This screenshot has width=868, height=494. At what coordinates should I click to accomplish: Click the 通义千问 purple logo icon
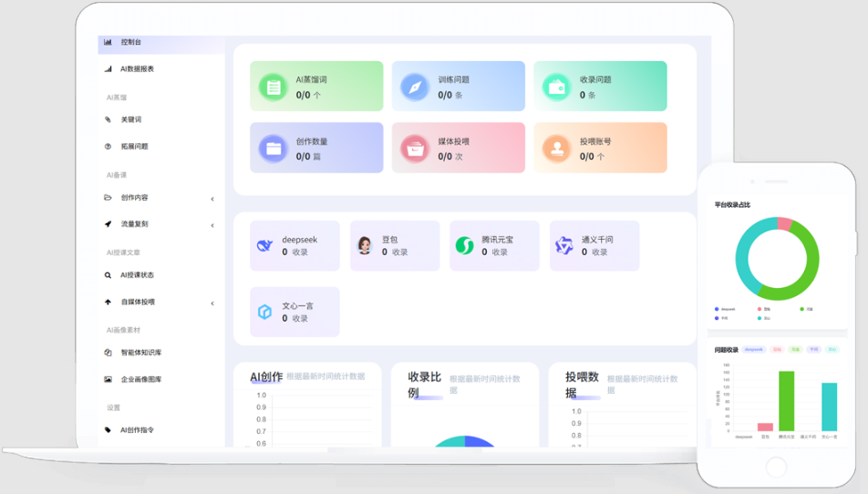click(564, 245)
